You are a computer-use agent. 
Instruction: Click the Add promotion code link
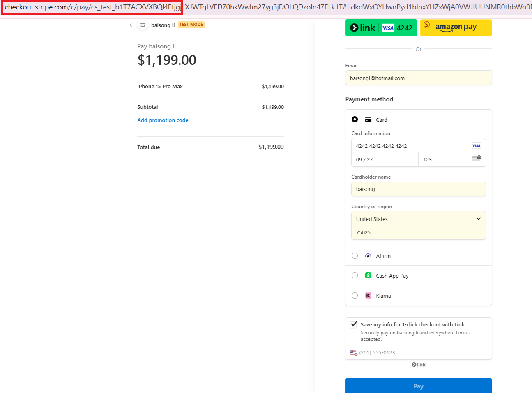tap(163, 120)
